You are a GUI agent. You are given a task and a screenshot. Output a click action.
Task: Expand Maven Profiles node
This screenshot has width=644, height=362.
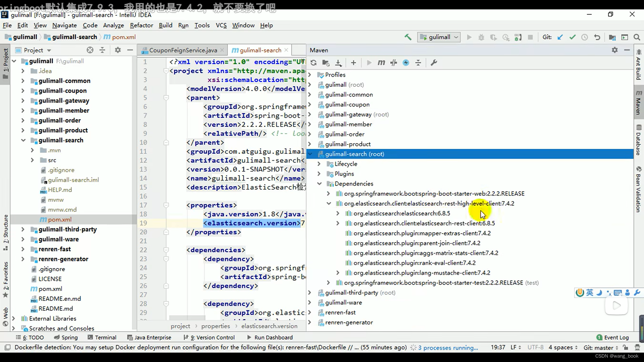point(310,75)
